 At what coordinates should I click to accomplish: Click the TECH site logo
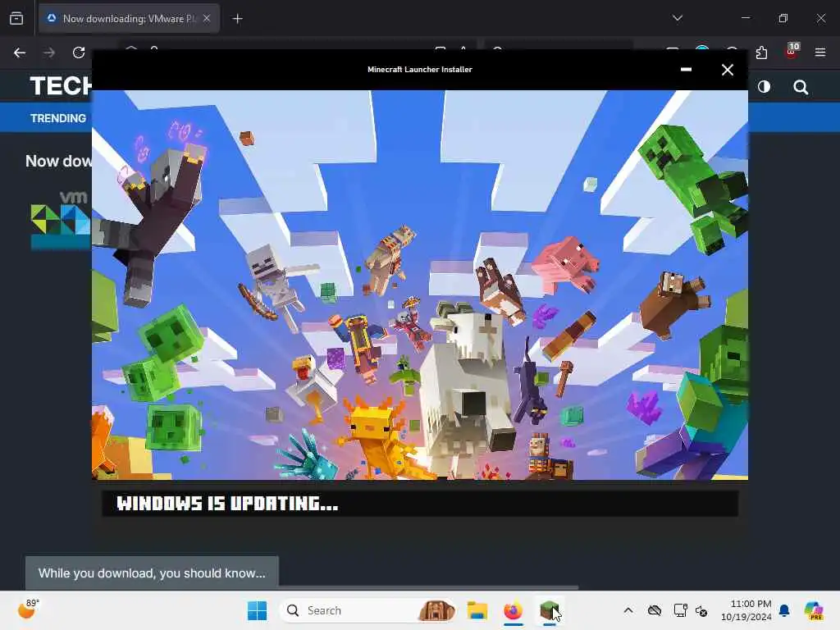(61, 85)
